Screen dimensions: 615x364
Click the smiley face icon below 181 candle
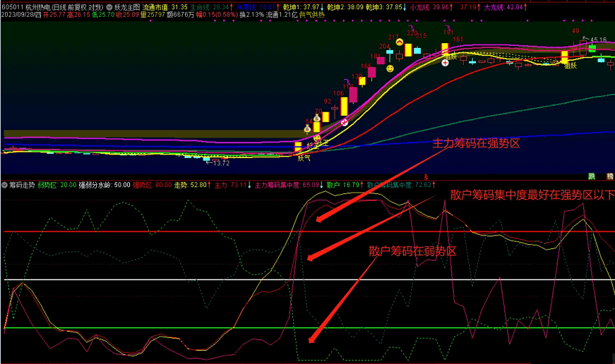pyautogui.click(x=390, y=68)
